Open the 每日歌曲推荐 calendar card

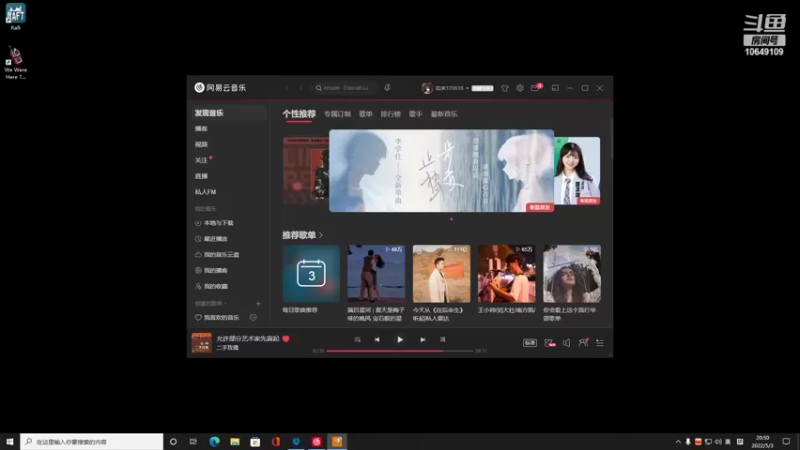point(311,273)
